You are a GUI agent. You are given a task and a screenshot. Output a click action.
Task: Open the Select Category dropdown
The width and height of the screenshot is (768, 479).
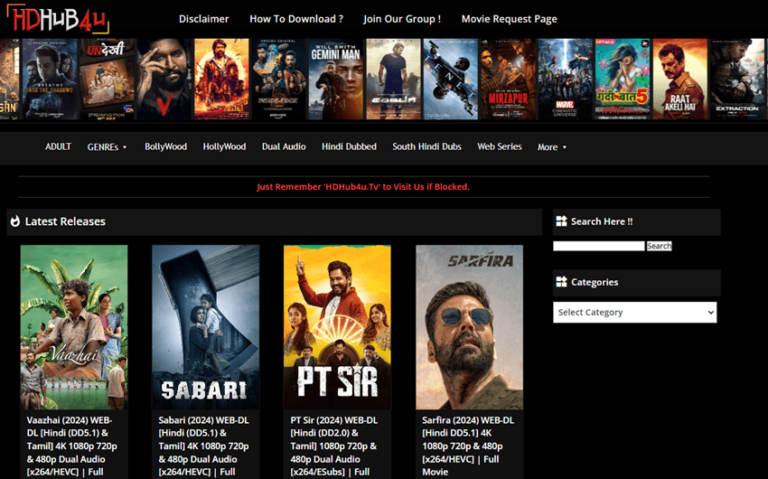coord(635,312)
